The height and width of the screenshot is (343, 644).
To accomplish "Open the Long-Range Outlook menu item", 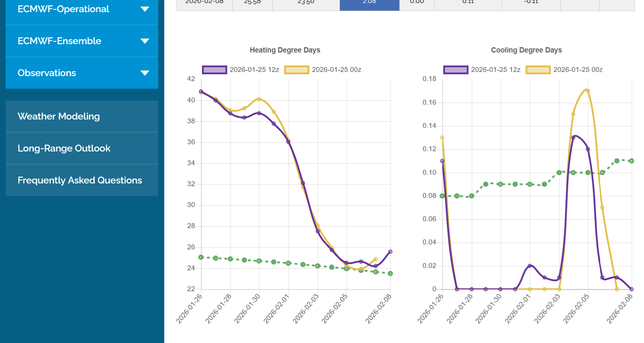I will (64, 148).
